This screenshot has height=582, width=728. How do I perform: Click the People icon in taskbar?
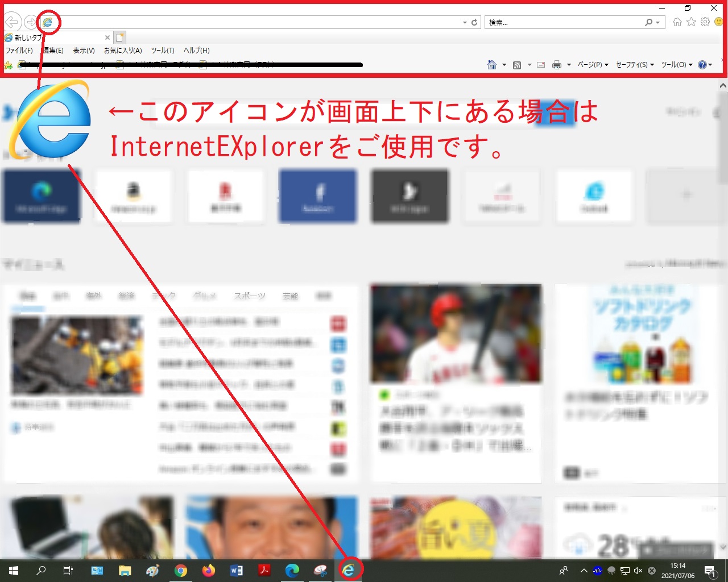[563, 570]
